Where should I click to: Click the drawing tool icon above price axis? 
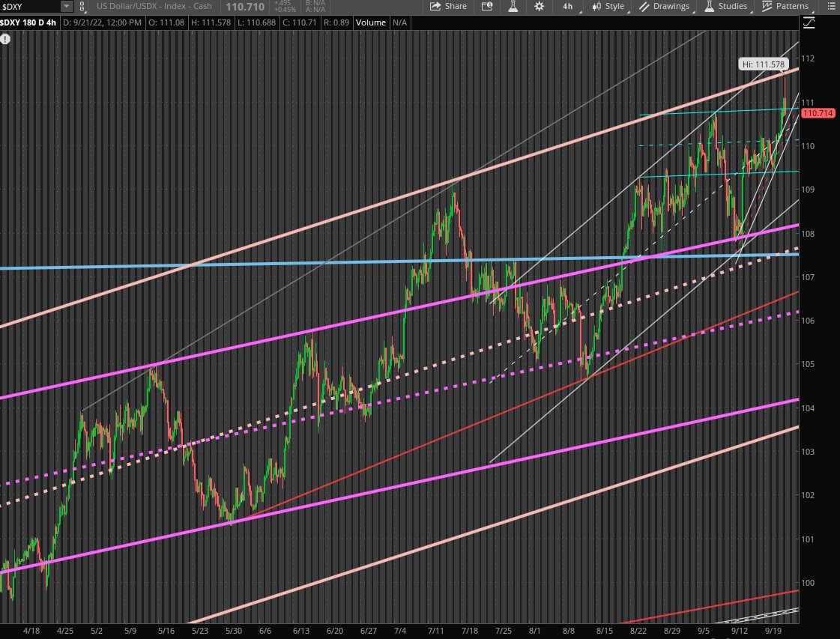click(809, 23)
